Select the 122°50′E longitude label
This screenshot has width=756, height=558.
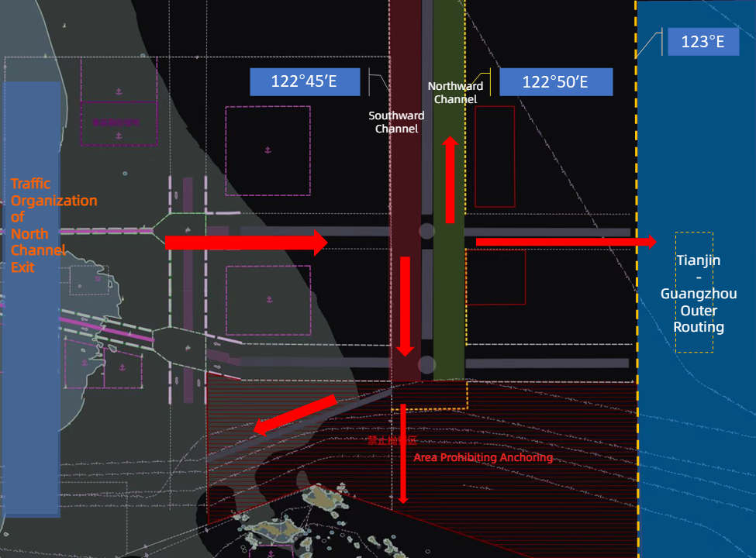[555, 81]
